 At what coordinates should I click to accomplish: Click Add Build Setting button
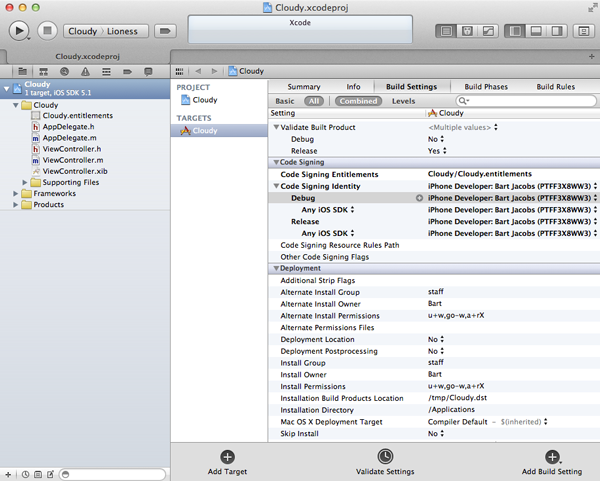coord(552,463)
